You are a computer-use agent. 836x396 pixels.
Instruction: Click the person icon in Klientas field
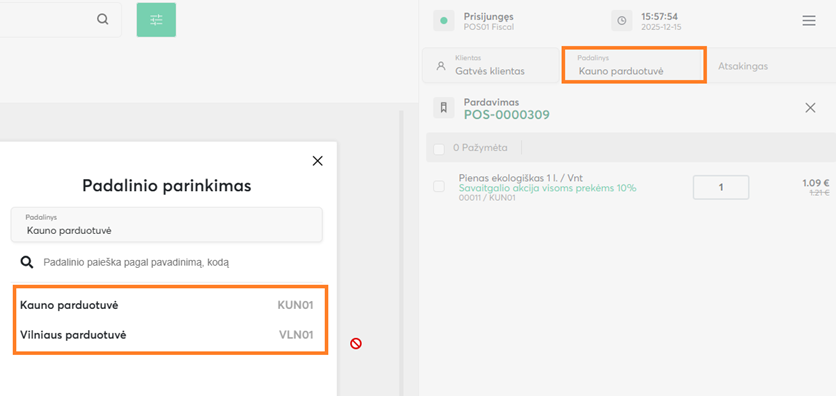[441, 66]
